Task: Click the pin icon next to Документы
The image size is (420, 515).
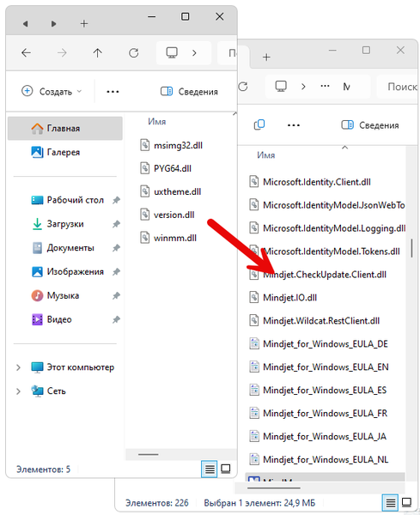Action: point(116,248)
